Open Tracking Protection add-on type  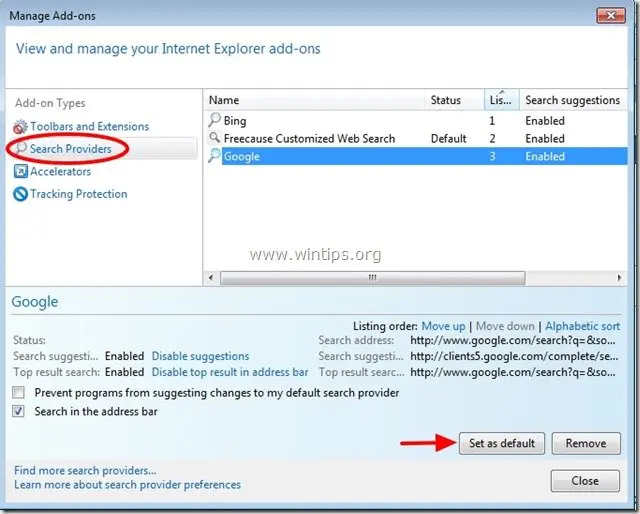79,194
